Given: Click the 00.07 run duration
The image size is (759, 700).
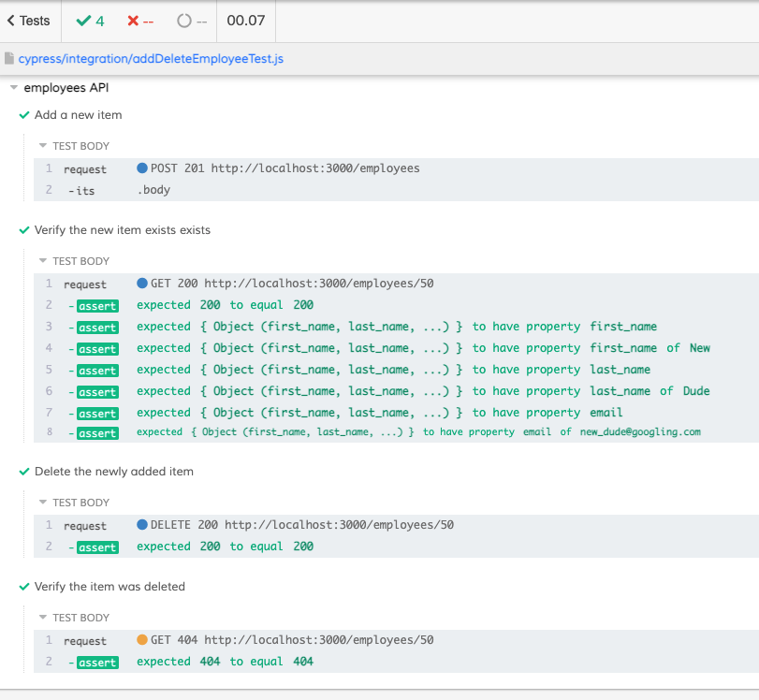Looking at the screenshot, I should pyautogui.click(x=246, y=21).
